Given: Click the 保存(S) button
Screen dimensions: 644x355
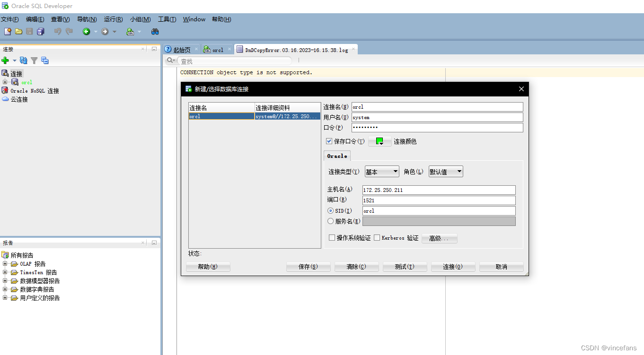Looking at the screenshot, I should (308, 267).
